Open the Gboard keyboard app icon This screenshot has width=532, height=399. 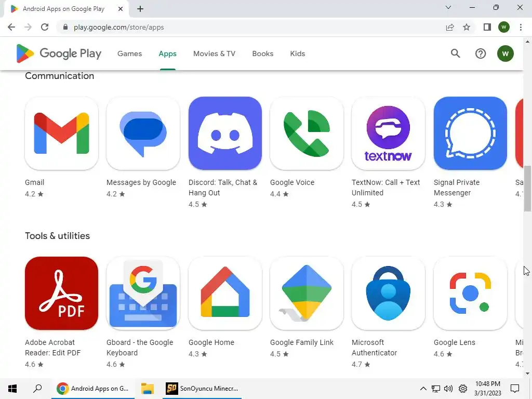click(x=143, y=293)
